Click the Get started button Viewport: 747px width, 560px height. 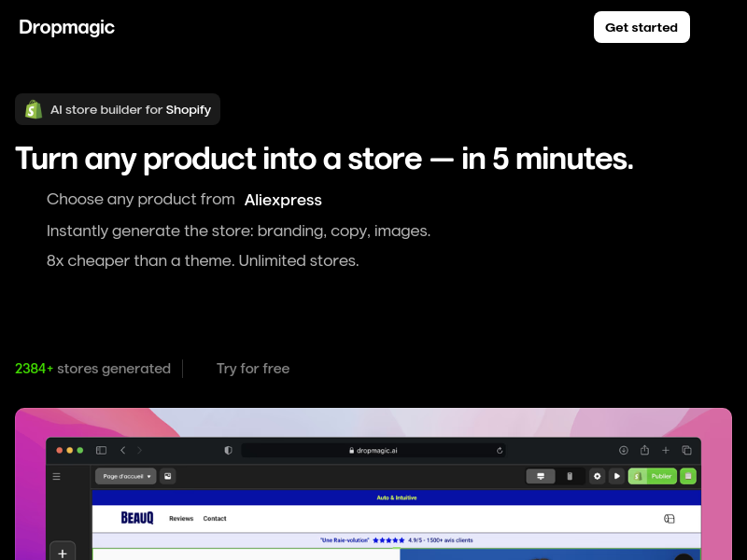click(641, 27)
